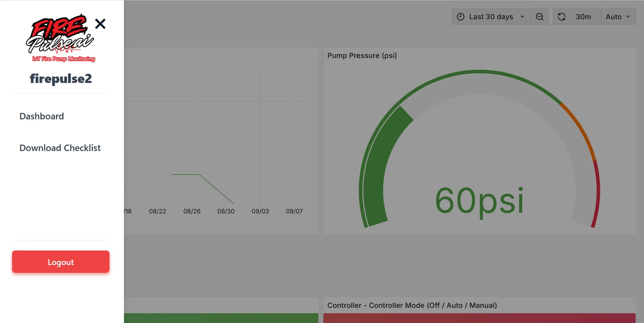The width and height of the screenshot is (644, 323).
Task: Click the clock icon in time picker
Action: pos(460,17)
